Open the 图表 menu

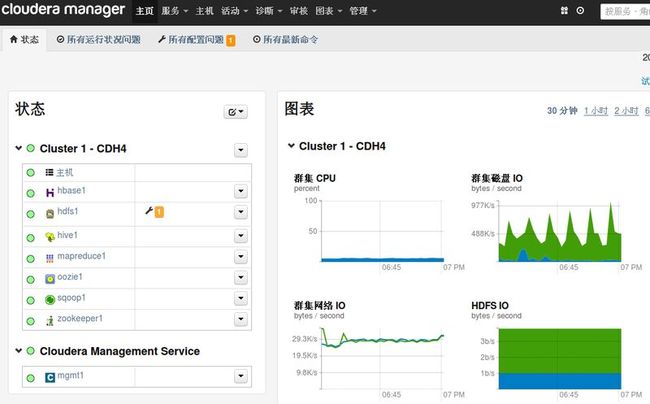[x=329, y=11]
